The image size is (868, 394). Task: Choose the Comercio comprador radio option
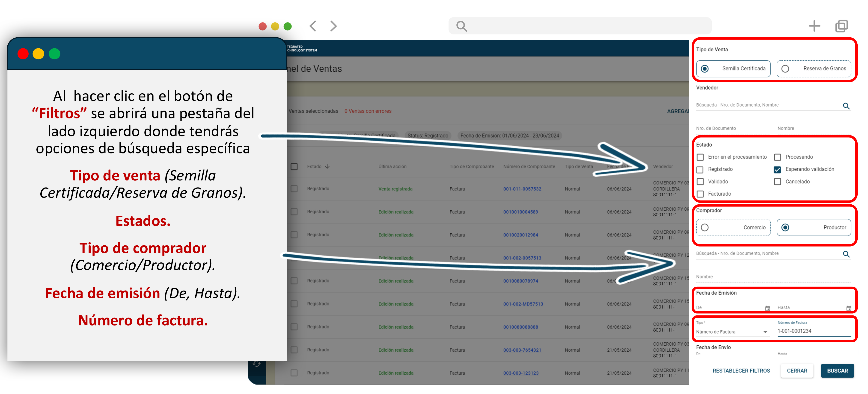tap(705, 228)
